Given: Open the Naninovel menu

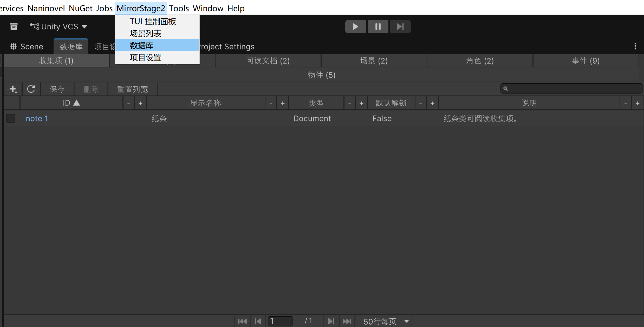Looking at the screenshot, I should pos(46,8).
